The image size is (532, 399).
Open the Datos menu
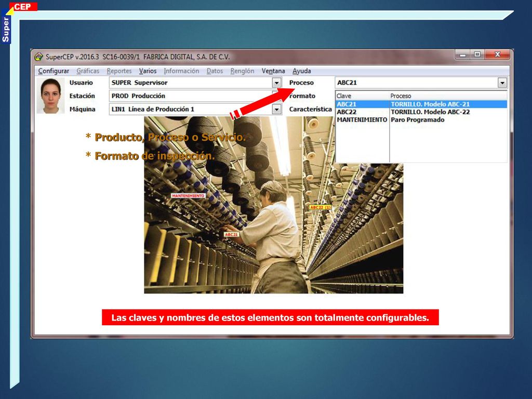point(215,71)
